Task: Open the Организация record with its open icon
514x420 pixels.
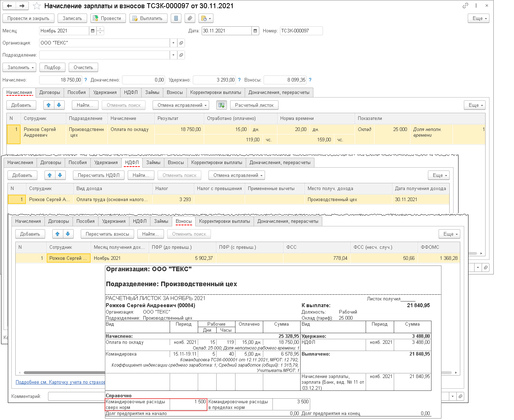Action: (x=181, y=43)
